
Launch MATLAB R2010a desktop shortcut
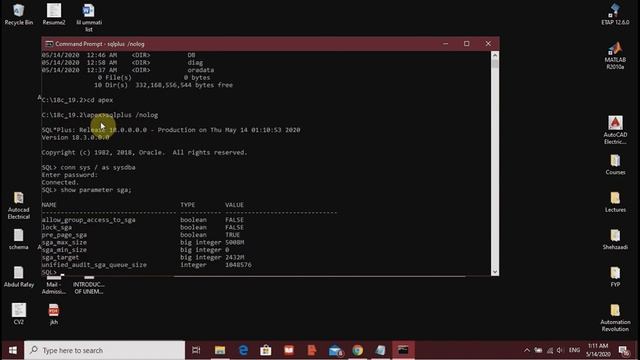pos(615,55)
